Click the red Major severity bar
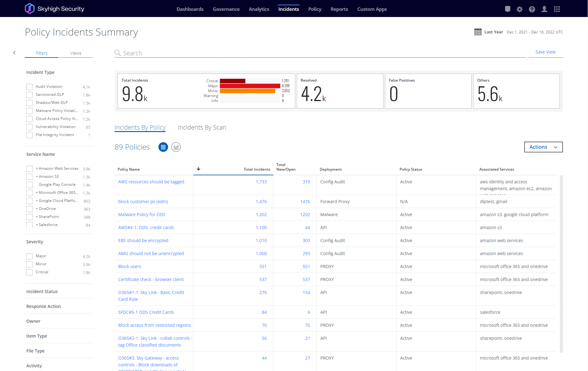Viewport: 588px width, 371px height. pos(250,86)
